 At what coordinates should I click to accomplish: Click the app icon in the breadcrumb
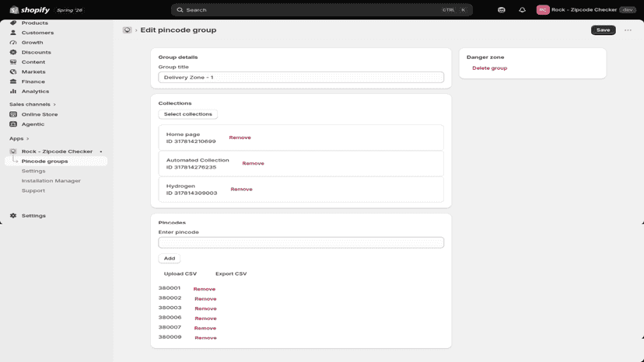pos(128,30)
